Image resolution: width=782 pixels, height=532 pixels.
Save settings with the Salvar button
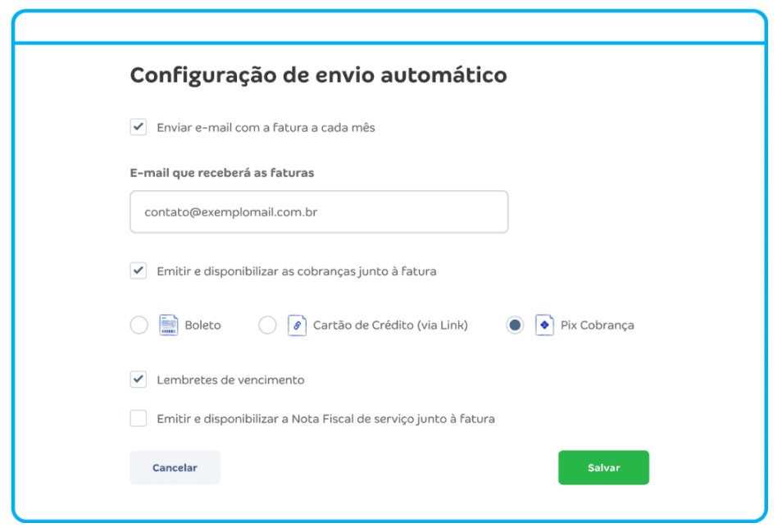[x=603, y=468]
